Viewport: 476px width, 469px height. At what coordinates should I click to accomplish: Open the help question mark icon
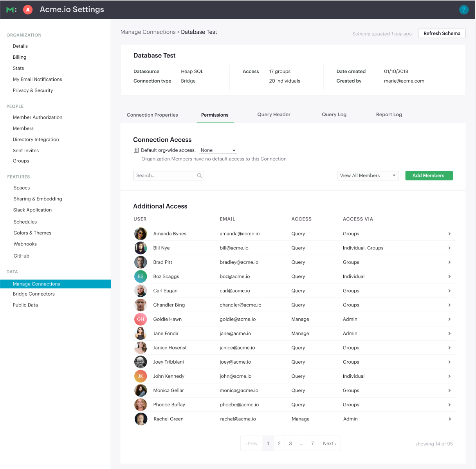[463, 10]
